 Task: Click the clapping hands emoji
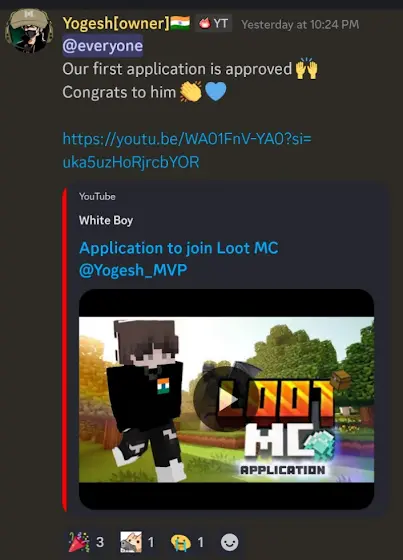point(191,92)
